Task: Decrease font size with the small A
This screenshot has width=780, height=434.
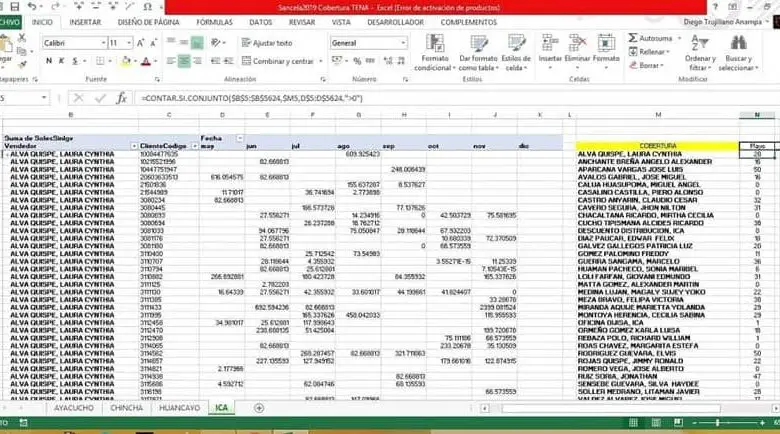Action: pos(153,43)
